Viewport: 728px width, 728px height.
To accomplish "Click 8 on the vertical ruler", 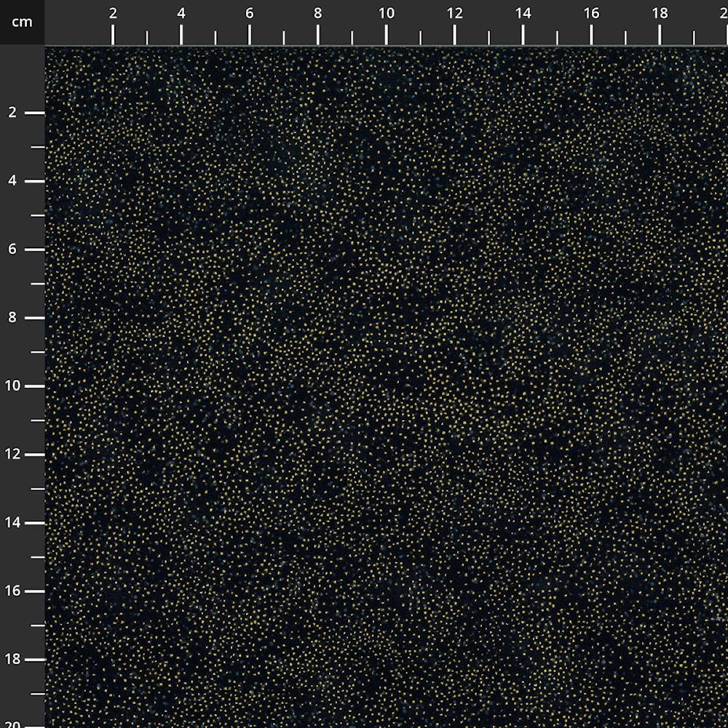I will pos(13,318).
